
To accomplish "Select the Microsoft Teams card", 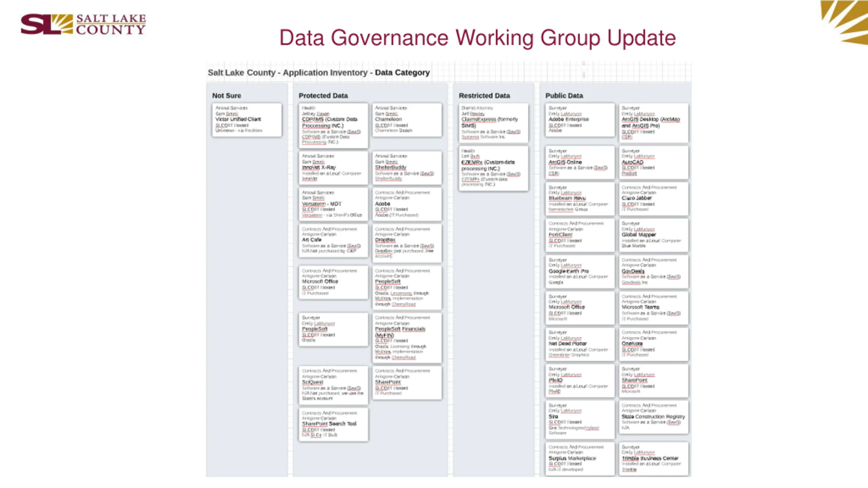I will 654,308.
